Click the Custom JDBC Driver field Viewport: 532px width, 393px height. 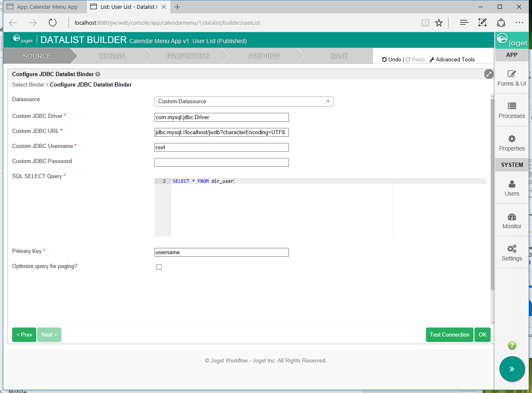(x=222, y=117)
